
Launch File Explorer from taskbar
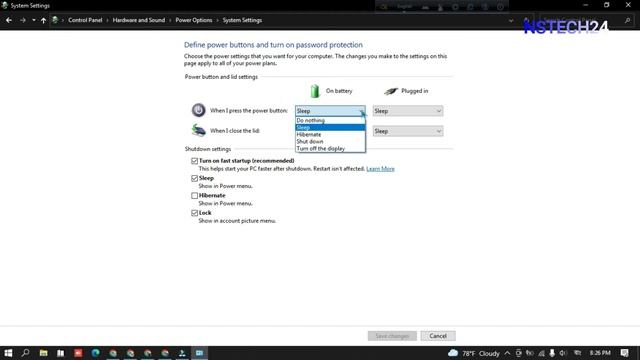[43, 353]
